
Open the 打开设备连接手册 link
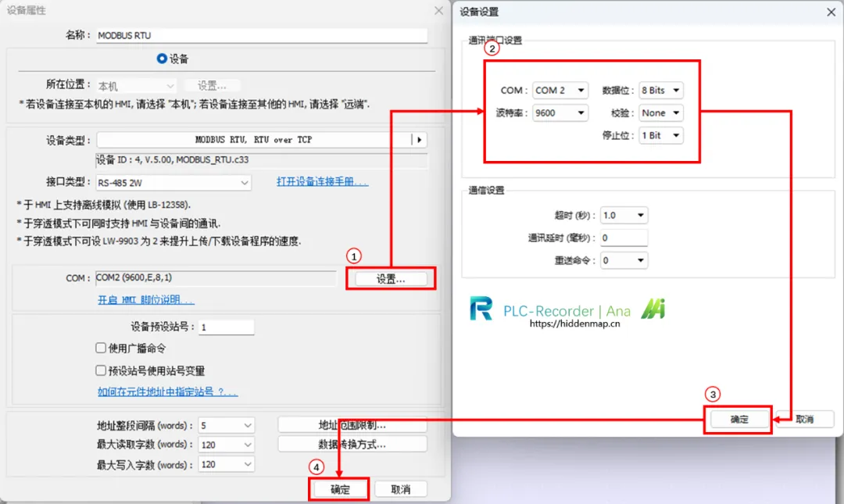pyautogui.click(x=323, y=181)
